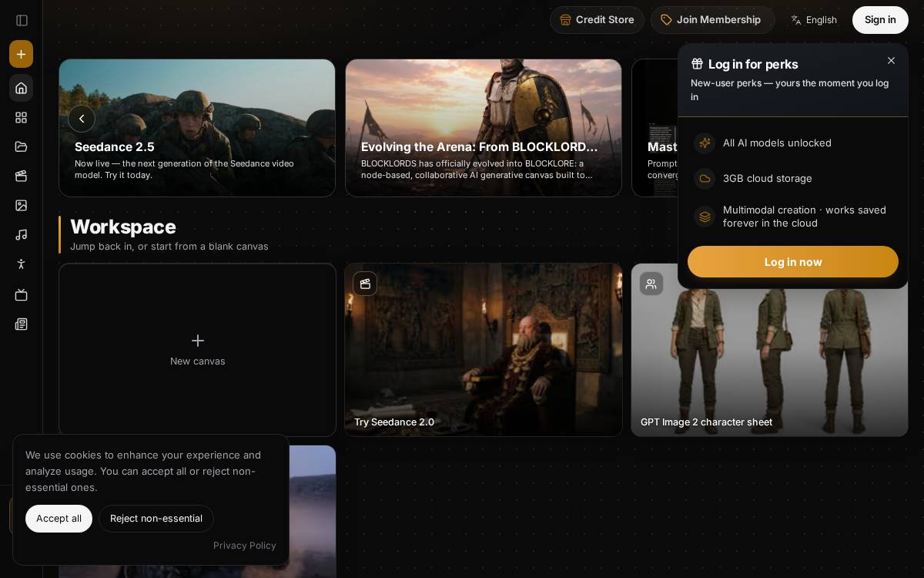Open the Privacy Policy link
Viewport: 924px width, 578px height.
[245, 546]
